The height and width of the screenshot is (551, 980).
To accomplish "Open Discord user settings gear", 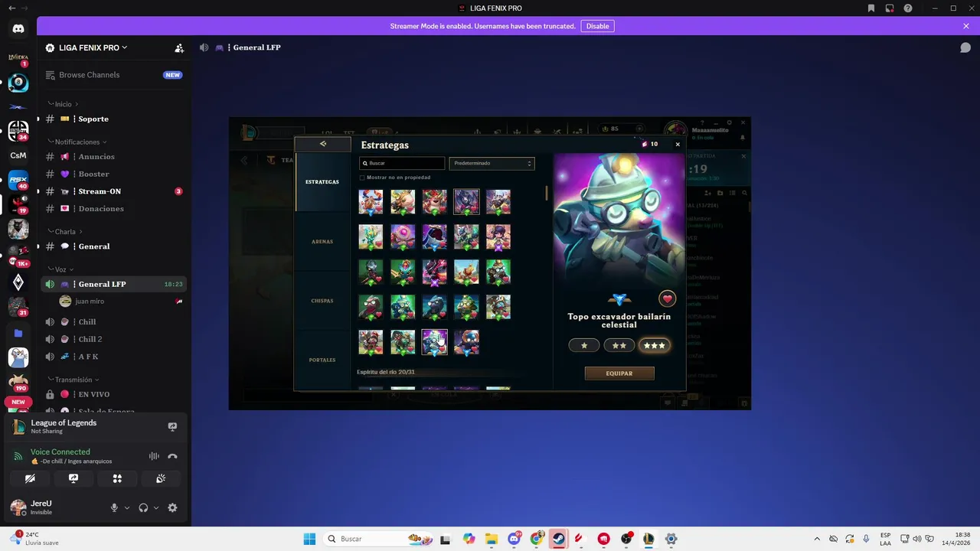I will [172, 507].
